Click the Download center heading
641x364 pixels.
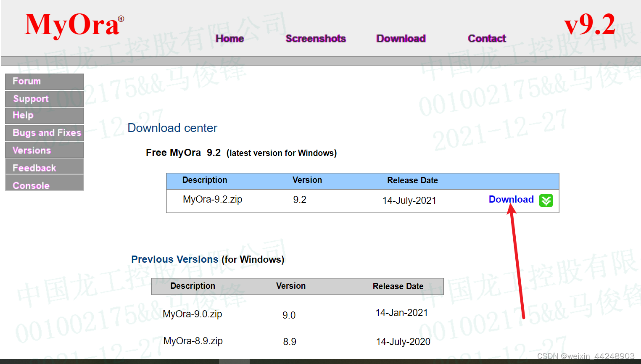tap(172, 128)
